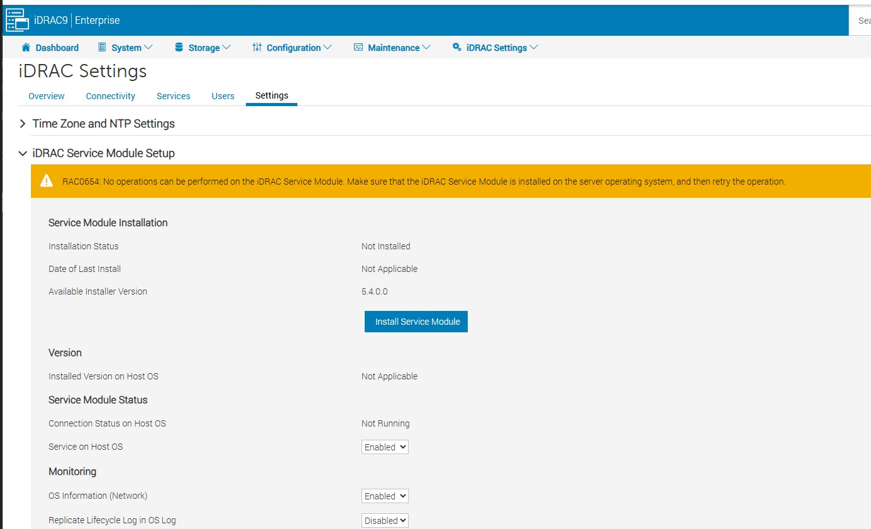Click the iDRAC Settings menu chevron arrow
The image size is (871, 529).
534,48
